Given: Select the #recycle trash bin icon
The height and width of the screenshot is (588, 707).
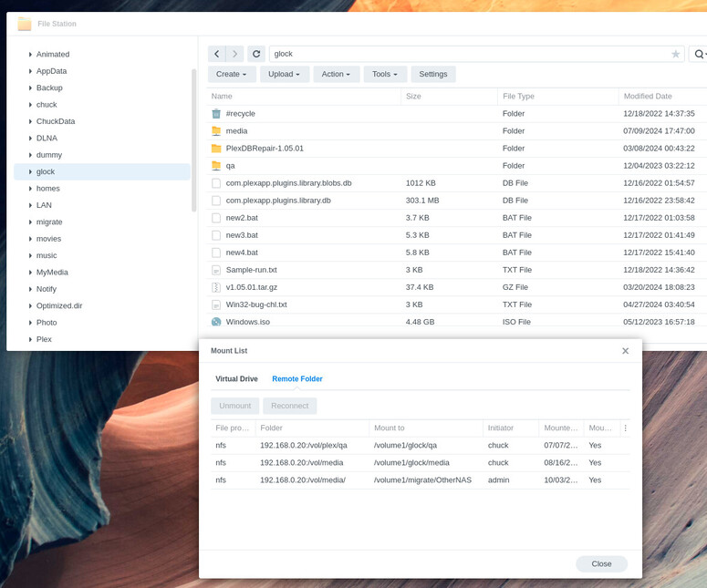Looking at the screenshot, I should (x=216, y=114).
